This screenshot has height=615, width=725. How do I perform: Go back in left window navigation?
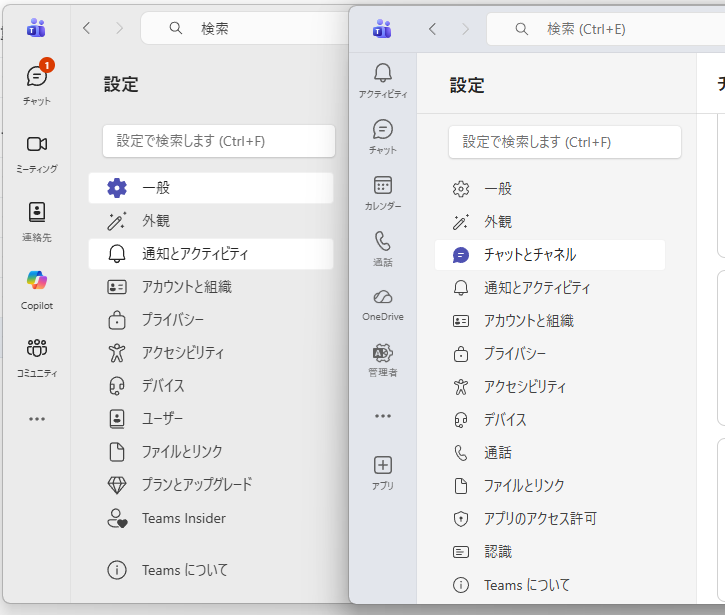click(x=86, y=28)
